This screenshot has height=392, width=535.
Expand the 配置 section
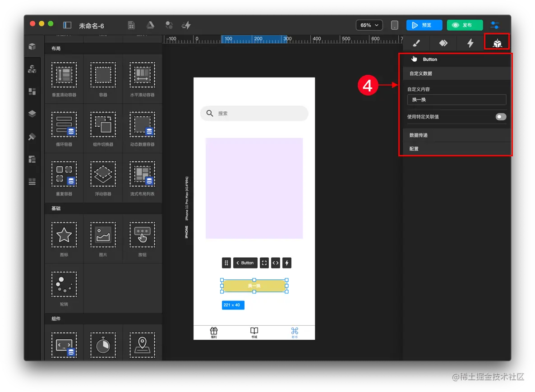coord(457,149)
